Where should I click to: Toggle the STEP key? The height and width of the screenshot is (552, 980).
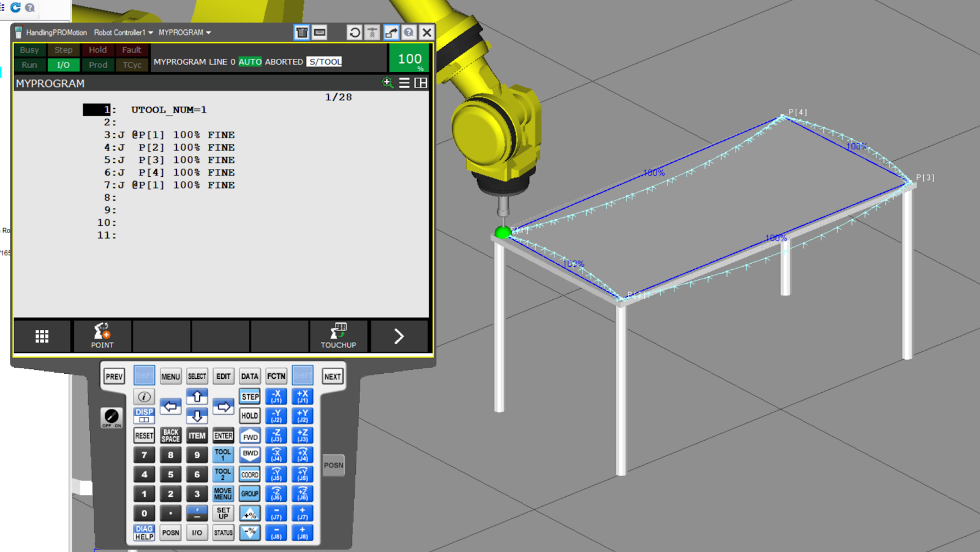pyautogui.click(x=250, y=397)
